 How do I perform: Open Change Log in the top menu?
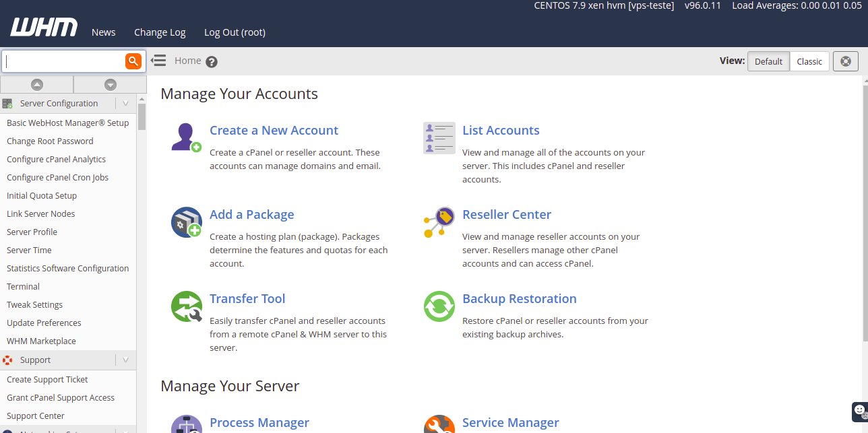point(160,32)
